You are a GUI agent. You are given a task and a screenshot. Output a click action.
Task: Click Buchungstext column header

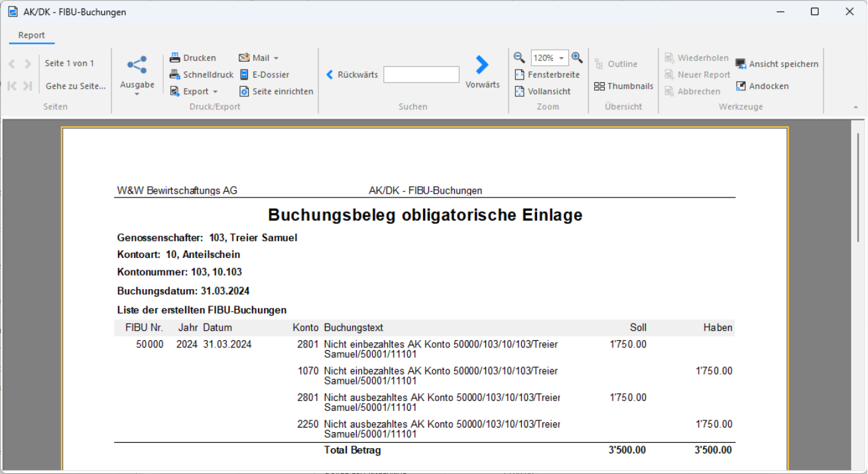pos(353,327)
